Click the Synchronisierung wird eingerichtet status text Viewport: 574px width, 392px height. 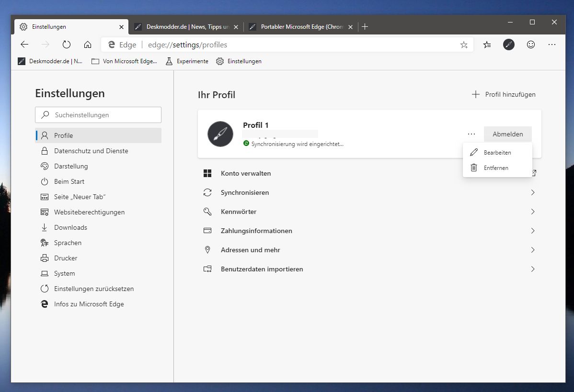[297, 144]
